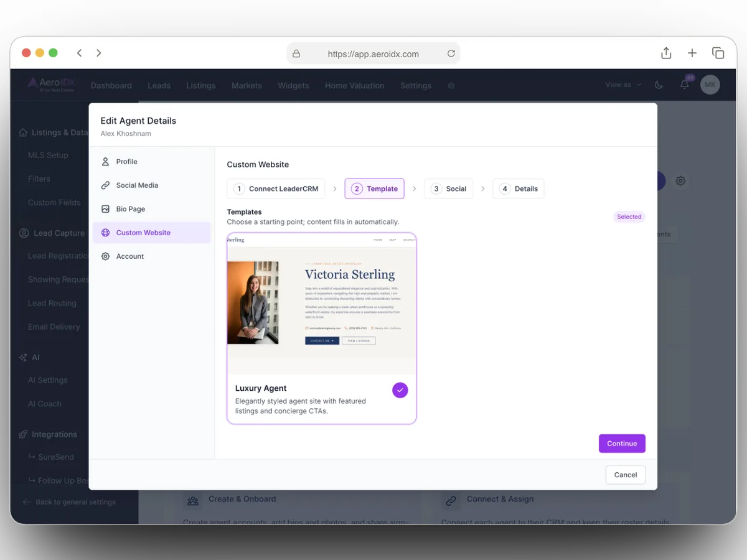Open AI Coach in left sidebar
The image size is (747, 560).
(44, 404)
